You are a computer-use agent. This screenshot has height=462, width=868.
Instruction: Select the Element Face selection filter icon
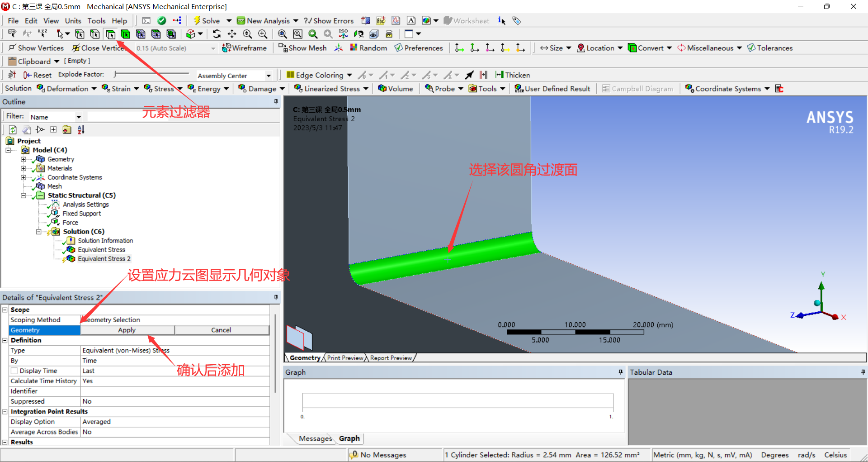156,34
